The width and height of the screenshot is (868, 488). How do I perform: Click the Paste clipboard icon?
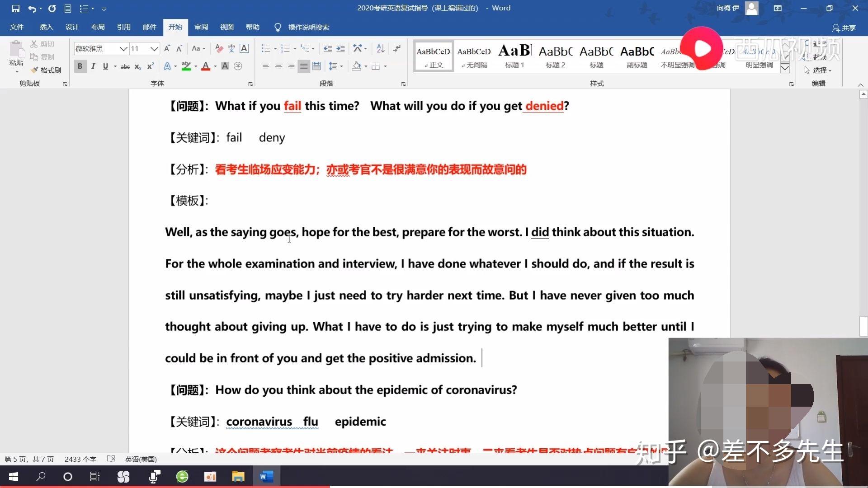(16, 49)
